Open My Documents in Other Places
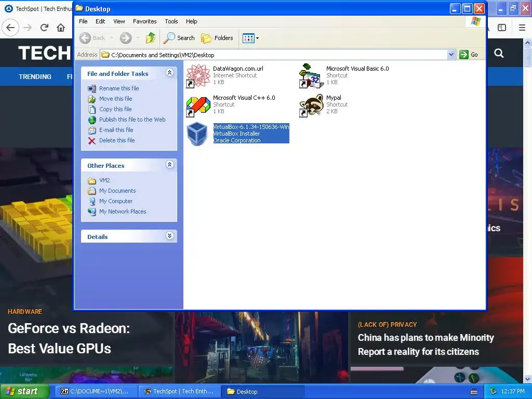This screenshot has height=399, width=532. [x=117, y=191]
